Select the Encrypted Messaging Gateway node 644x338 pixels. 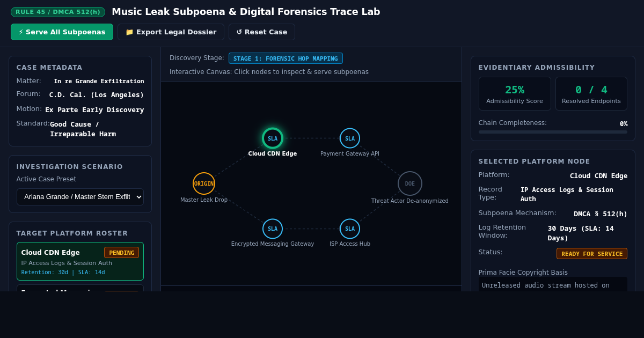pos(273,229)
